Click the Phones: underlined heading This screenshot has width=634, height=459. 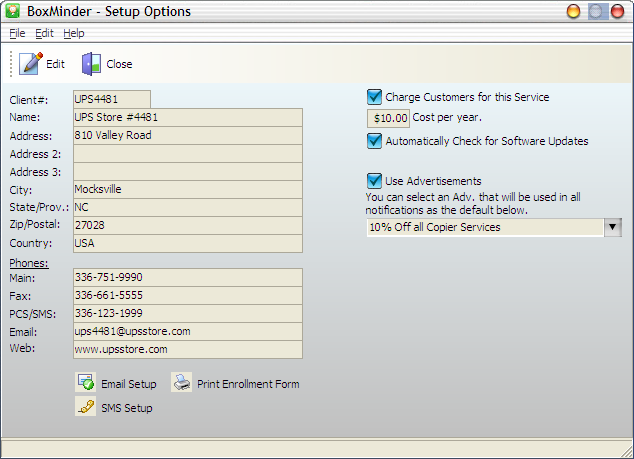(x=29, y=263)
